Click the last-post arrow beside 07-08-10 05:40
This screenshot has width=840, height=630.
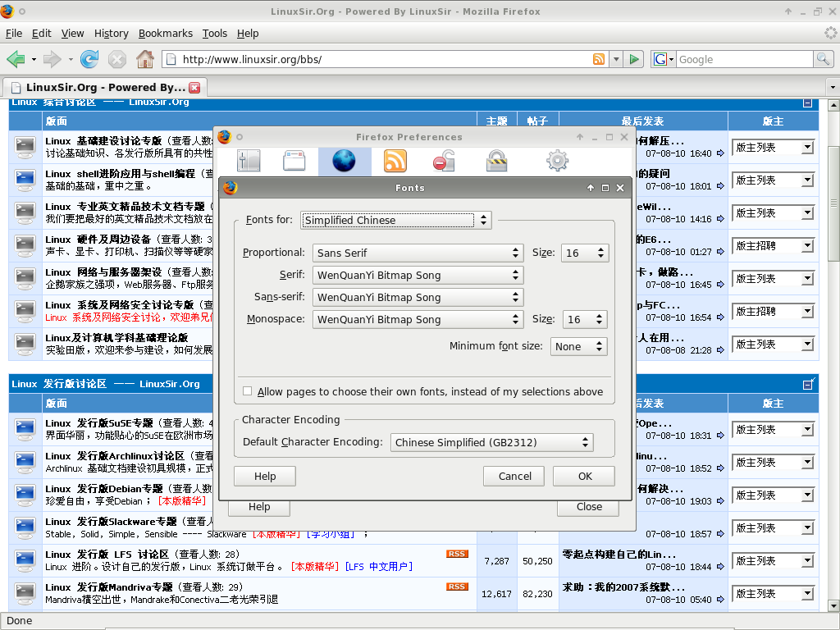click(720, 600)
